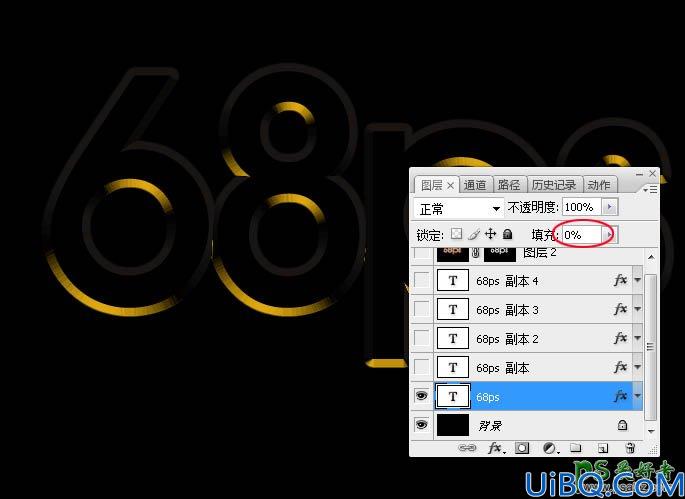Click the delete layer trash icon
Image resolution: width=685 pixels, height=499 pixels.
click(x=630, y=448)
